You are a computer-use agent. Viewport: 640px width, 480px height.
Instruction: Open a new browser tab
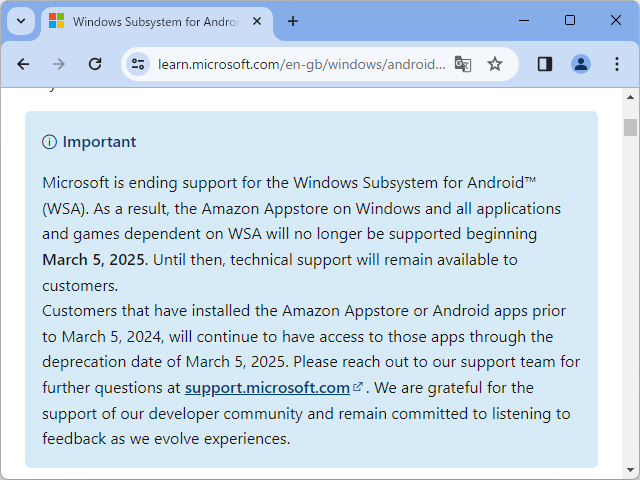[x=293, y=21]
